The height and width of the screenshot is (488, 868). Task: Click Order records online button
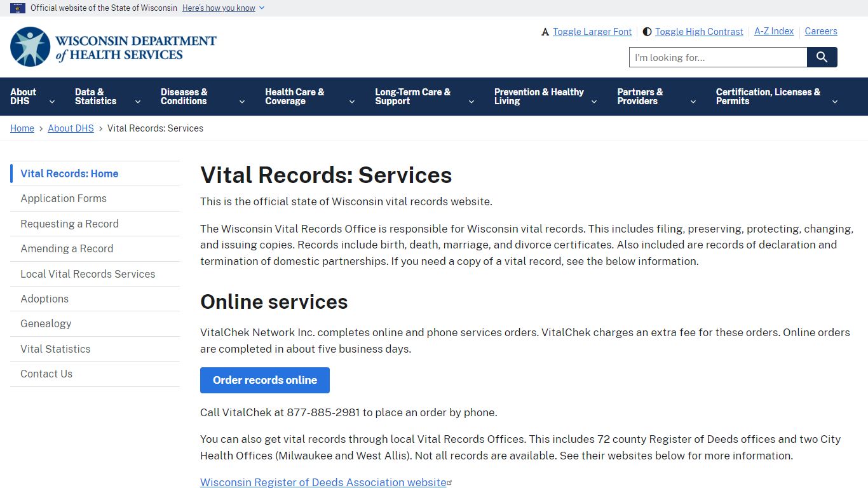265,380
